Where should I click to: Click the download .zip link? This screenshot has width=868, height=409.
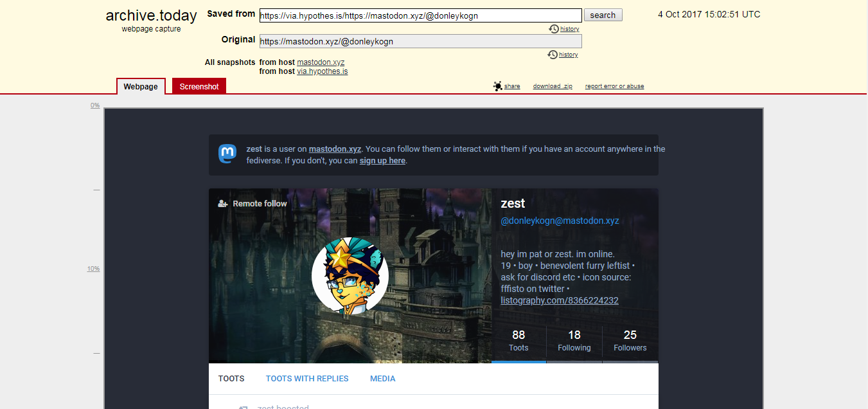(553, 86)
